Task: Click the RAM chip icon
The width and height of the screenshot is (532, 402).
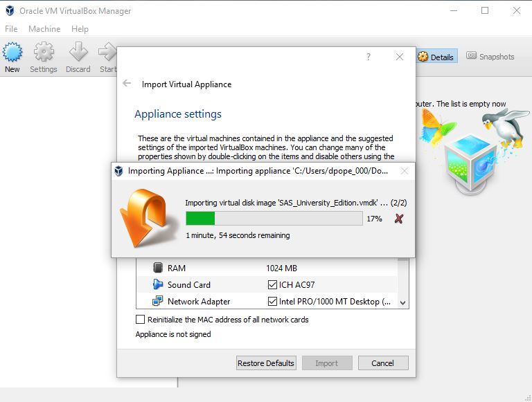Action: tap(158, 268)
